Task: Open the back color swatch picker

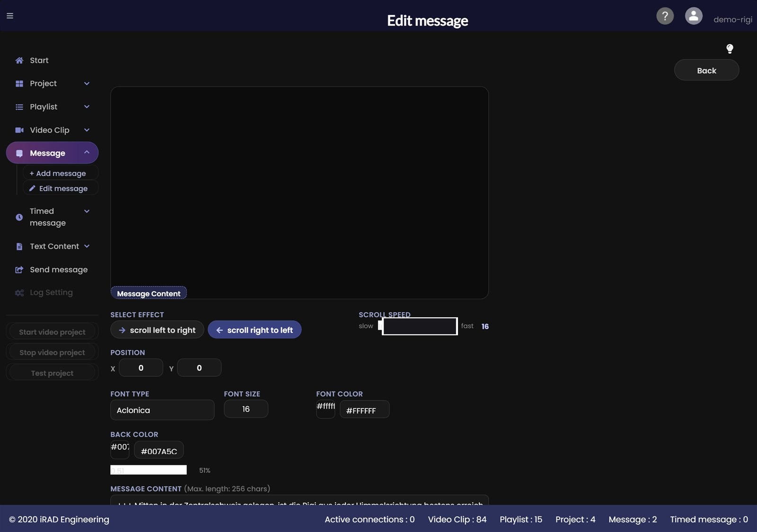Action: tap(120, 450)
